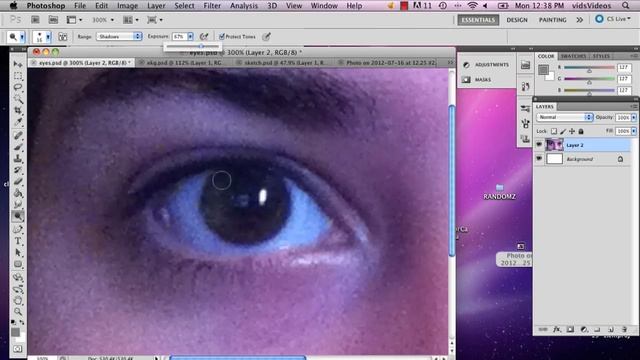The width and height of the screenshot is (640, 360).
Task: Hide Layer 2 visibility eye
Action: [539, 145]
